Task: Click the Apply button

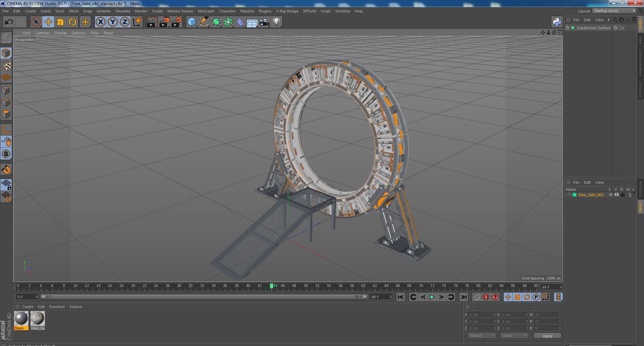Action: pos(547,336)
